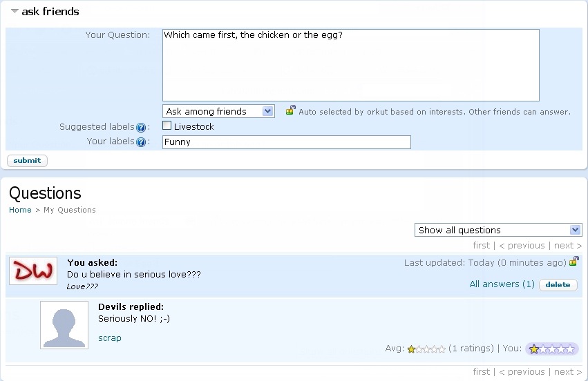Open the Ask among friends dropdown
Viewport: 588px width, 381px height.
[x=218, y=111]
